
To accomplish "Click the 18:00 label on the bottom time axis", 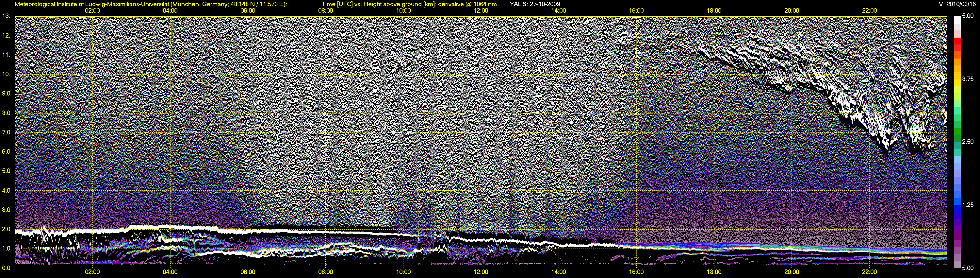I will 714,272.
